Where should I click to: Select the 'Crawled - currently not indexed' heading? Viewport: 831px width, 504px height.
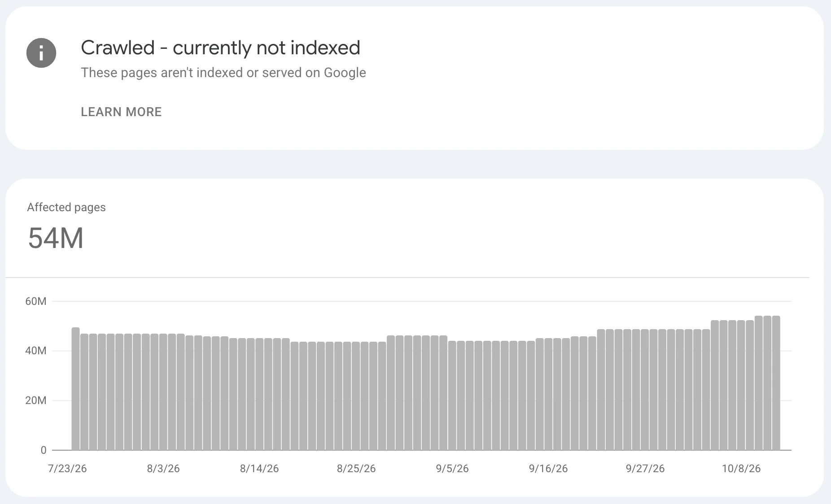click(x=220, y=48)
